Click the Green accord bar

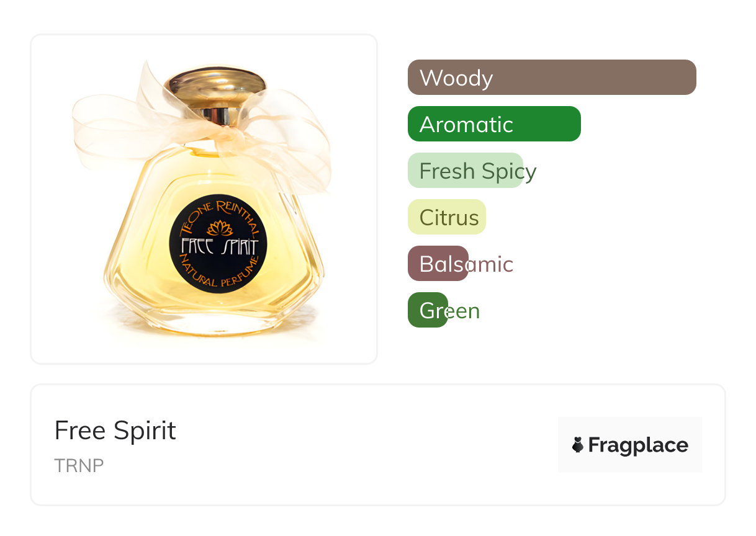pos(428,310)
